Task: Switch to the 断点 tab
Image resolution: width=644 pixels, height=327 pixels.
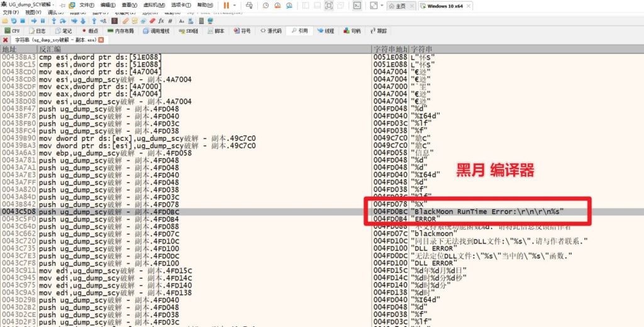Action: (89, 30)
